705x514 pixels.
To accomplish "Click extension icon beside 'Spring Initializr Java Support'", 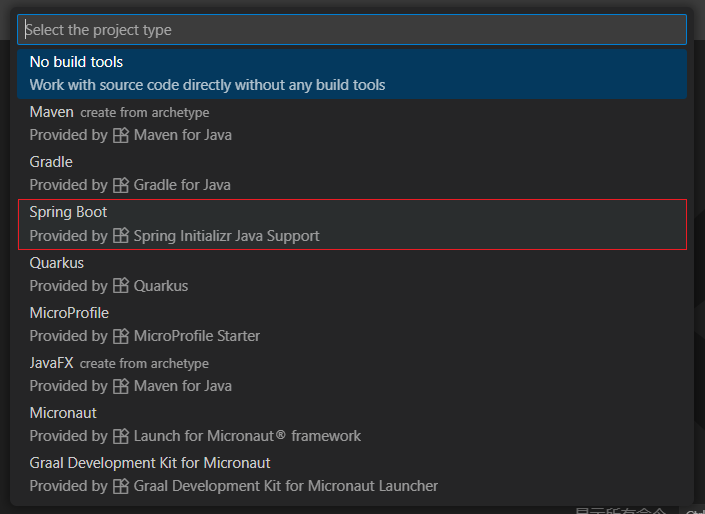I will click(x=120, y=235).
